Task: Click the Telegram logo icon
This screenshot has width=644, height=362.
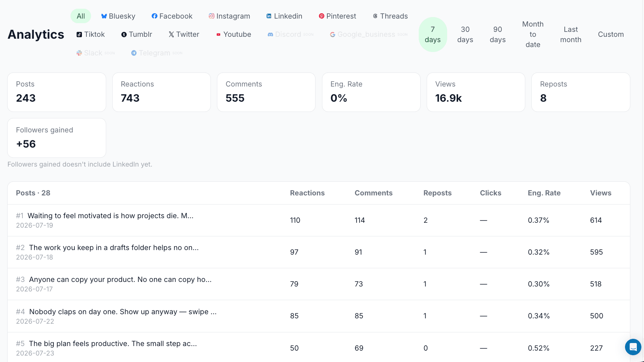Action: click(134, 53)
